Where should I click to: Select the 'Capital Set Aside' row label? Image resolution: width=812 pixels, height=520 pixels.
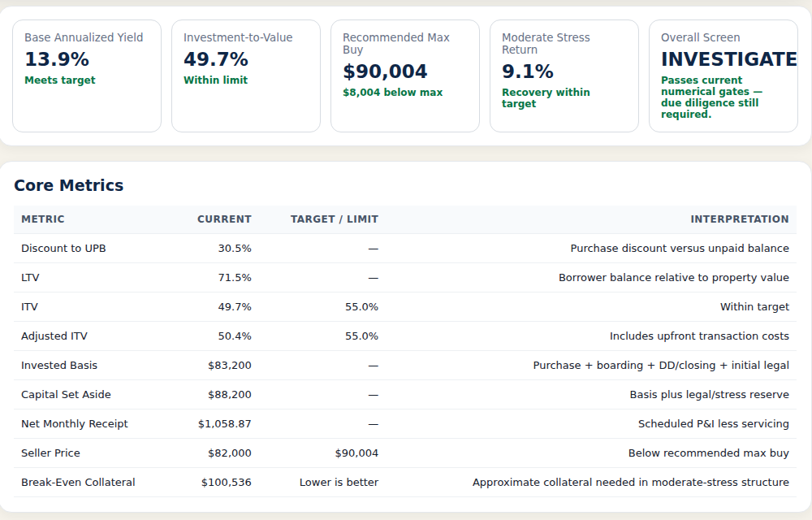[66, 395]
